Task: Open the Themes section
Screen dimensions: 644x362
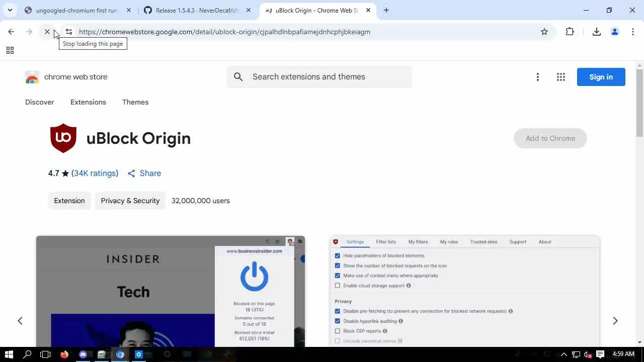Action: coord(135,102)
